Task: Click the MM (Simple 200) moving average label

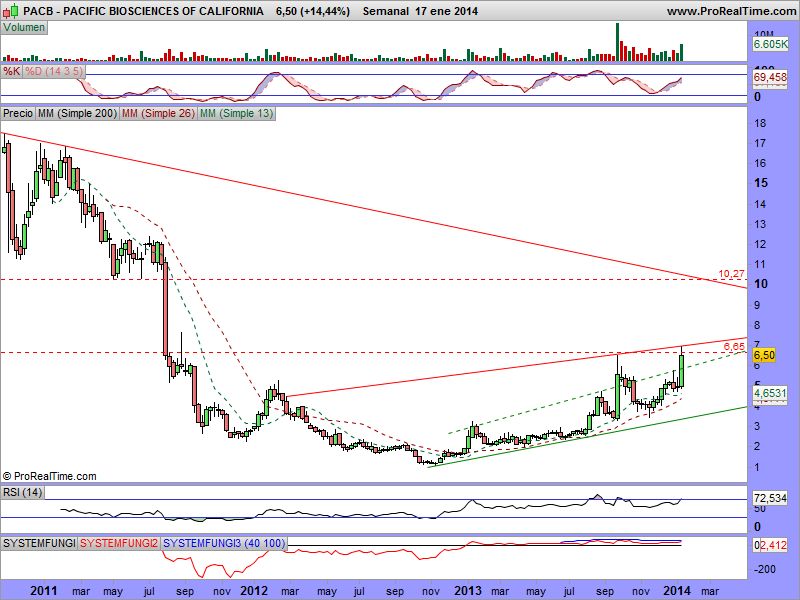Action: click(x=78, y=113)
